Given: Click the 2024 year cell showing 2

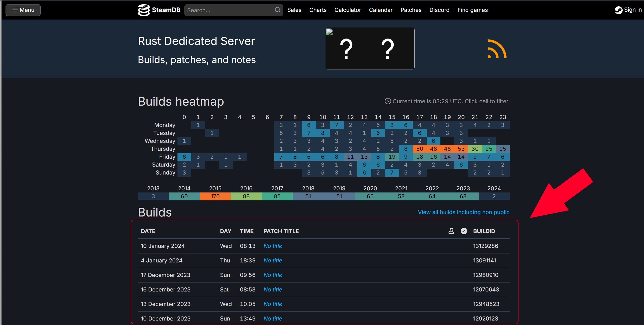Looking at the screenshot, I should point(494,196).
